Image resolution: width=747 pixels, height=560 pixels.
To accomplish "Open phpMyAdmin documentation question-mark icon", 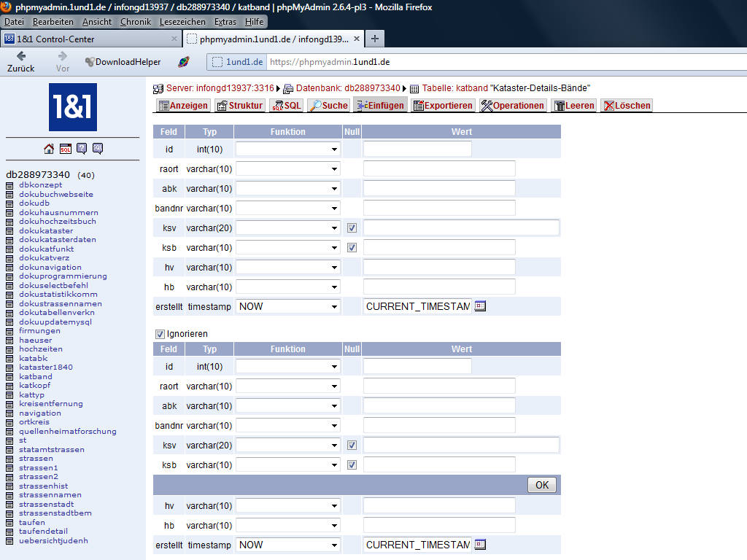I will [82, 149].
